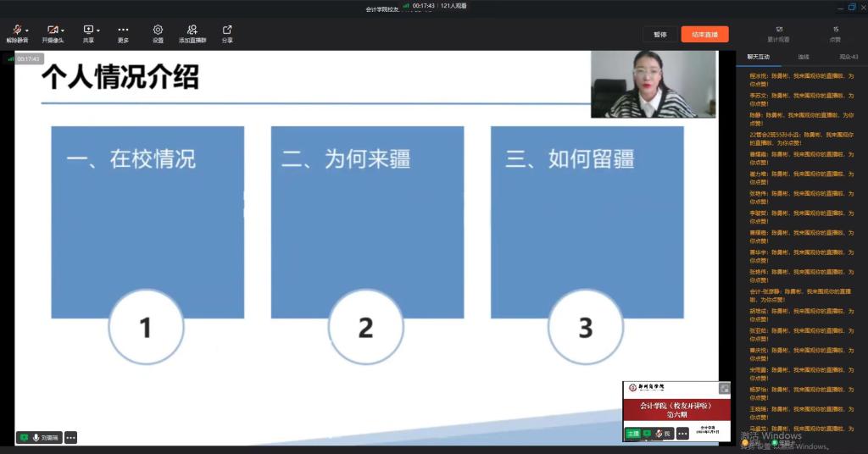Image resolution: width=868 pixels, height=454 pixels.
Task: Toggle the muted mic on host thumbnail
Action: pos(659,434)
